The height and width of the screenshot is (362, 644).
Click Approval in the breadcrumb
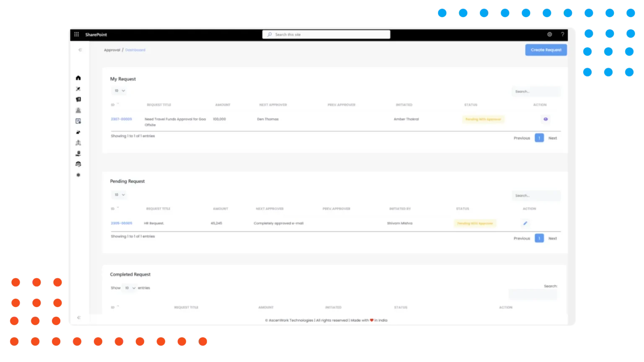[x=112, y=50]
